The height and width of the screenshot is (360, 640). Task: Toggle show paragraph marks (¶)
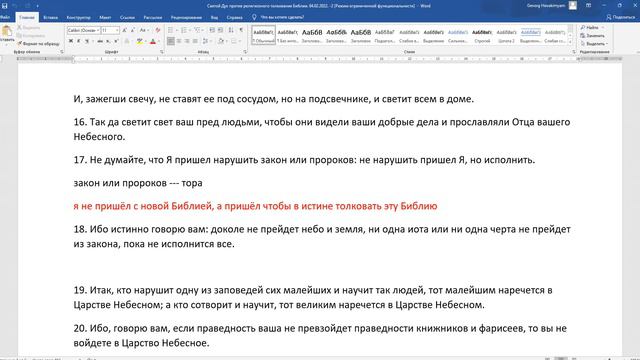tap(241, 30)
